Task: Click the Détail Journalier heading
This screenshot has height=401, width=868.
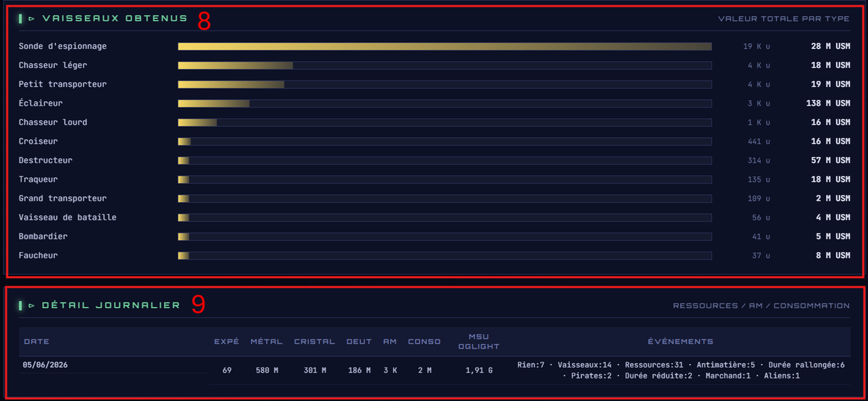Action: click(x=111, y=305)
